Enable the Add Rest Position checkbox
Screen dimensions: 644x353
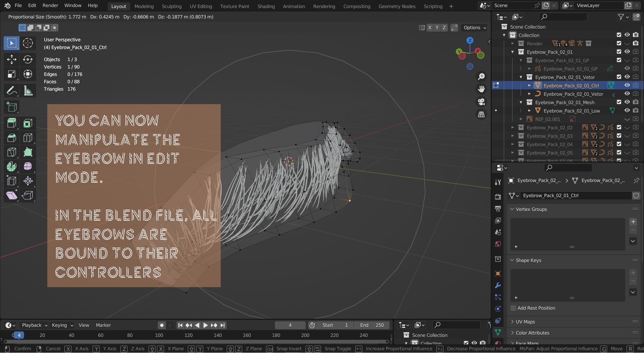[513, 308]
